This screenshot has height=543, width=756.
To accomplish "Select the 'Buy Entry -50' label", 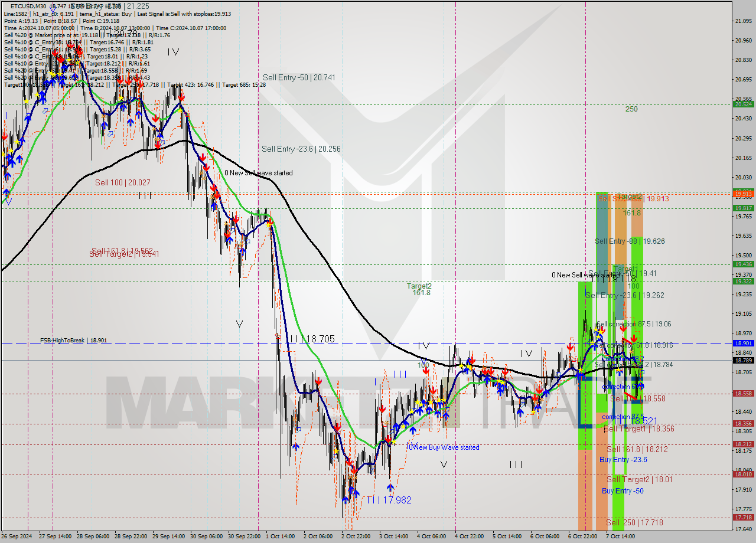I will click(623, 491).
